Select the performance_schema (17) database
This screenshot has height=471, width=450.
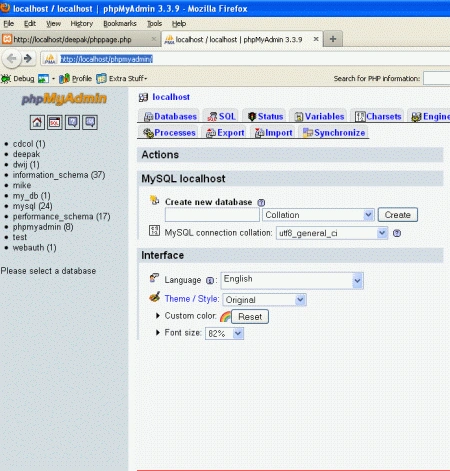(x=61, y=216)
